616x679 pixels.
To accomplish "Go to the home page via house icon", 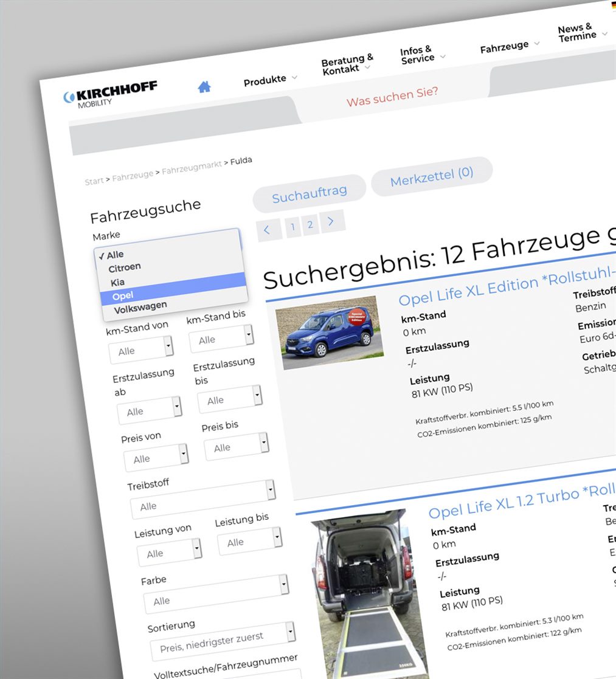I will tap(204, 87).
